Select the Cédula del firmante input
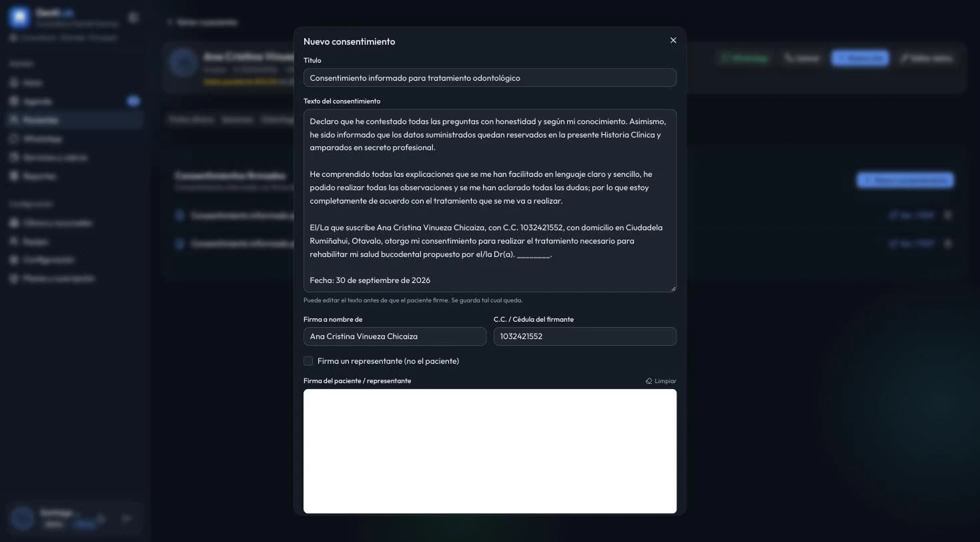The height and width of the screenshot is (542, 980). pos(585,336)
